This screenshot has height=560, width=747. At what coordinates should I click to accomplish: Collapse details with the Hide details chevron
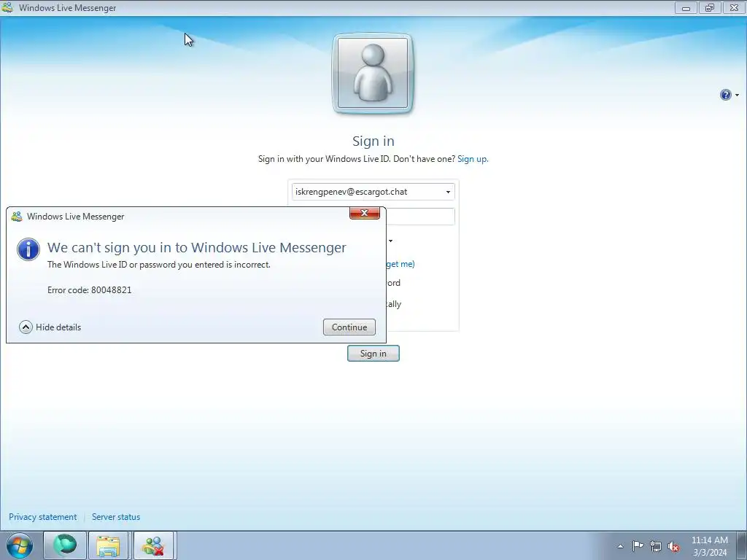click(x=26, y=327)
